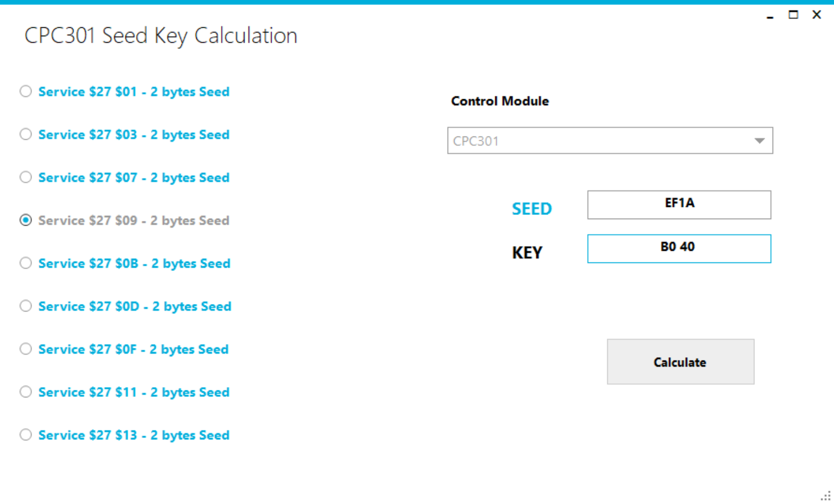Choose Service $27 $07 seed option

26,177
